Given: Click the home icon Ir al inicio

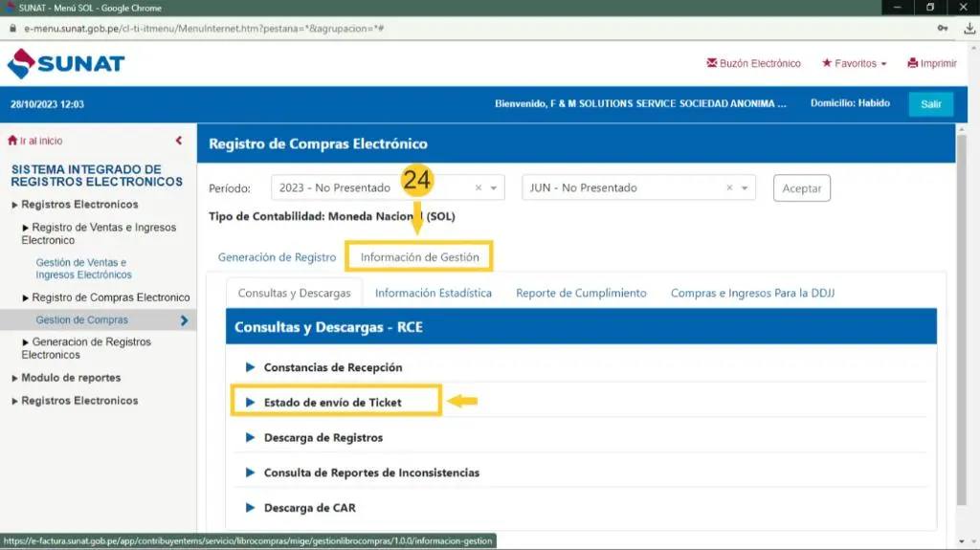Looking at the screenshot, I should 13,141.
